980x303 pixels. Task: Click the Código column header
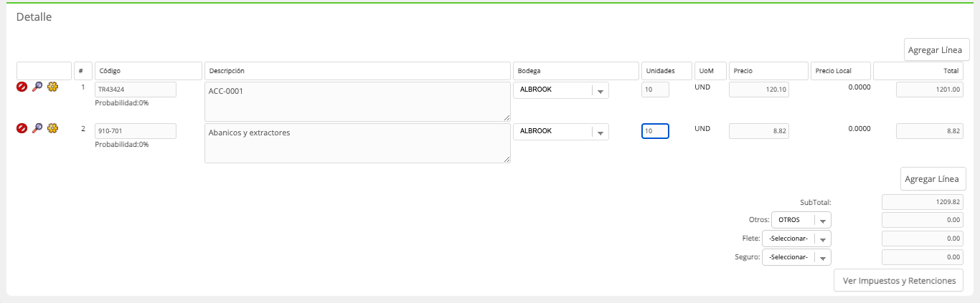pos(148,71)
